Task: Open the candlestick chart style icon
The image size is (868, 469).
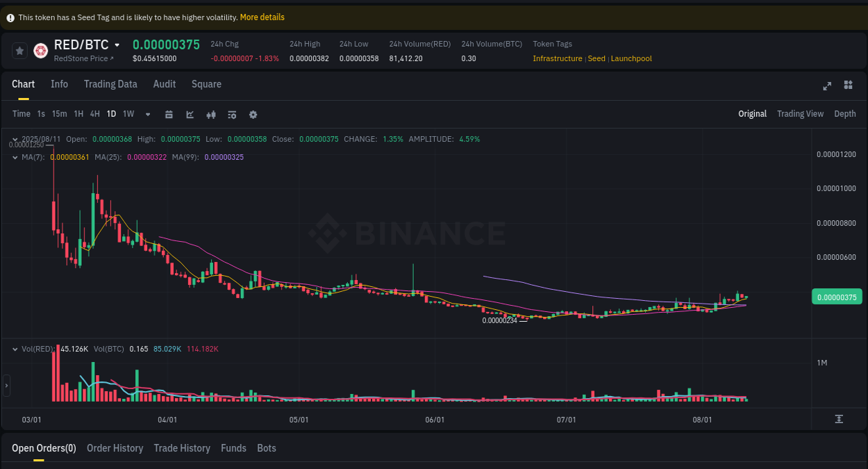Action: tap(211, 114)
